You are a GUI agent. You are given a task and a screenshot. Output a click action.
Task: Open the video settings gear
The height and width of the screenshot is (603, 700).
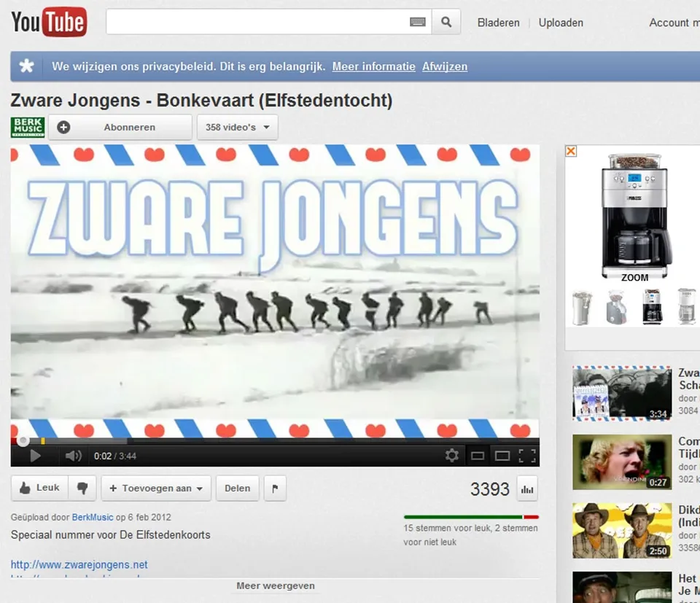click(452, 456)
